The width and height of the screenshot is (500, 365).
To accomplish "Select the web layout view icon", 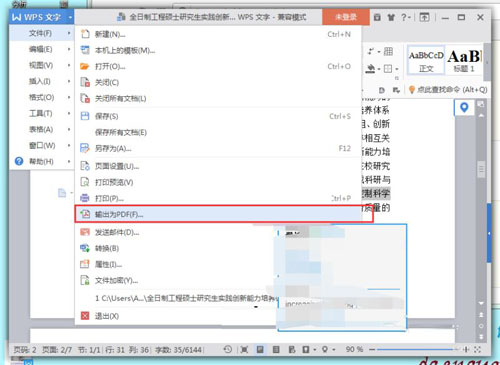I will (292, 349).
